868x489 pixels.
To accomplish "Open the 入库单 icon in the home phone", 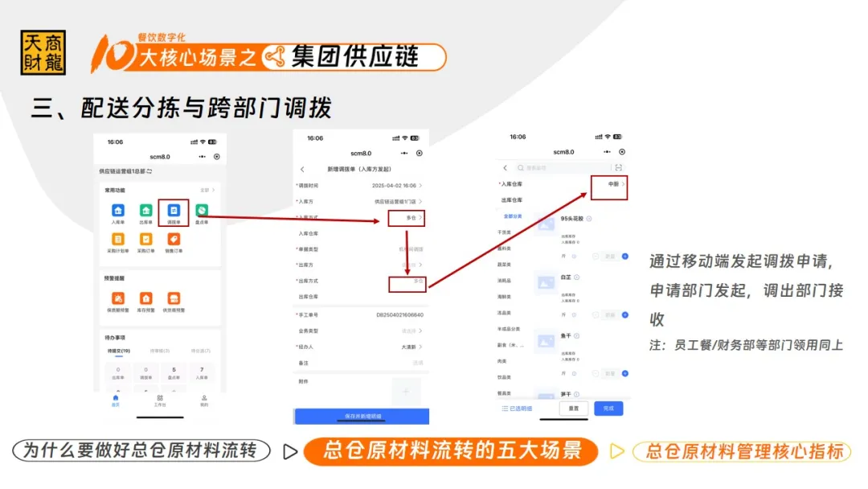I will pyautogui.click(x=118, y=211).
